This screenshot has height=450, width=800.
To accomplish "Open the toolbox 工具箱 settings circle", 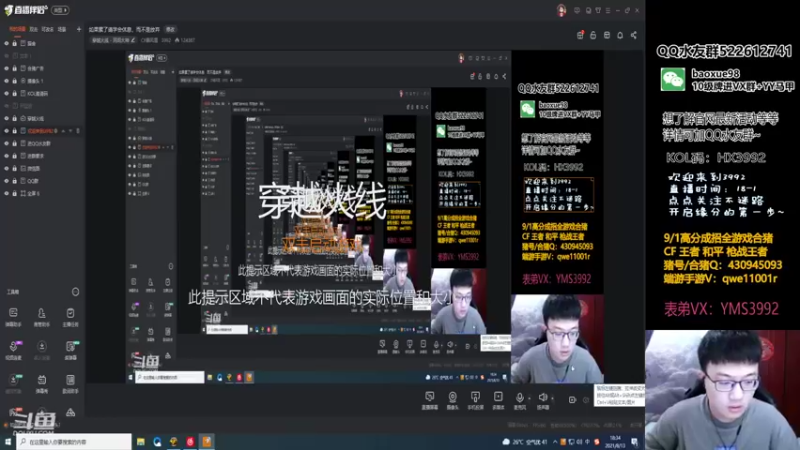I will pyautogui.click(x=76, y=292).
